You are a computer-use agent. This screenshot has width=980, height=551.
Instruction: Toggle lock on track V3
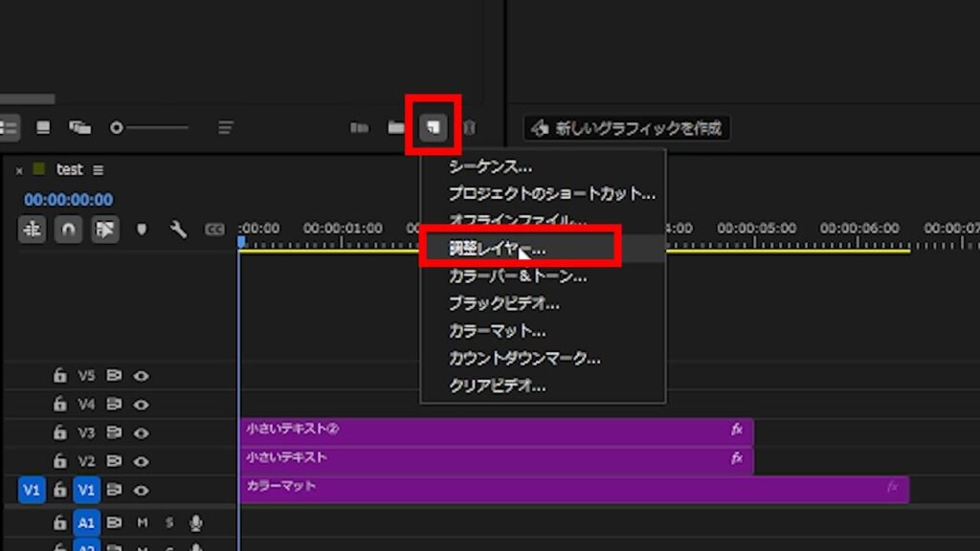point(59,432)
